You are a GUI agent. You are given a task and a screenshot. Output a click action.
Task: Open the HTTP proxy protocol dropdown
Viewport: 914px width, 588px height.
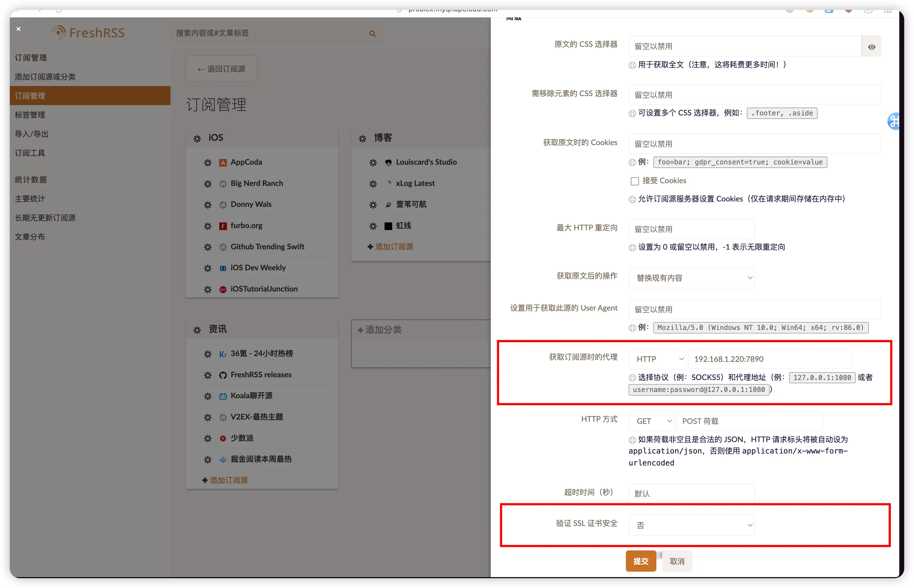click(x=657, y=359)
